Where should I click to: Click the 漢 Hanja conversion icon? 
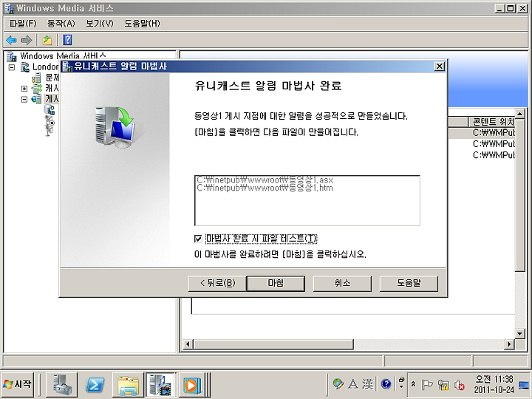(x=368, y=384)
